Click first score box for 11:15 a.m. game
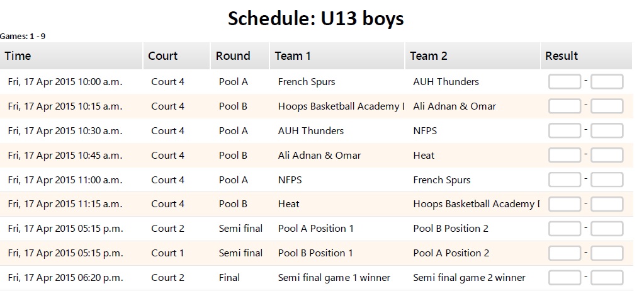The height and width of the screenshot is (291, 644). coord(565,204)
